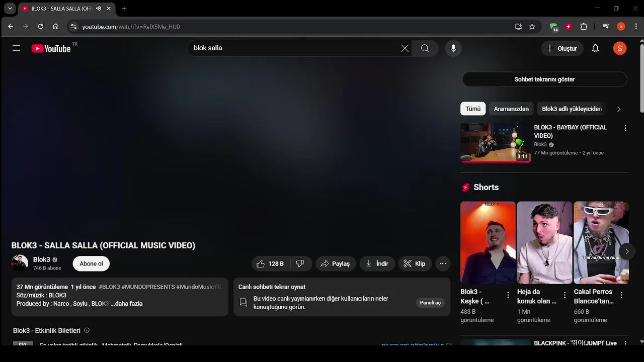Open account avatar menu
The width and height of the screenshot is (644, 362).
pyautogui.click(x=619, y=48)
